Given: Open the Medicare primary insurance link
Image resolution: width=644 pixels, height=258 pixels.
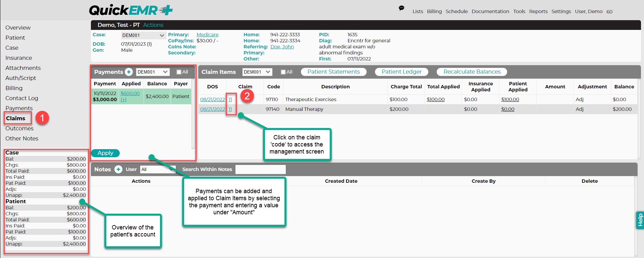Looking at the screenshot, I should pyautogui.click(x=207, y=35).
